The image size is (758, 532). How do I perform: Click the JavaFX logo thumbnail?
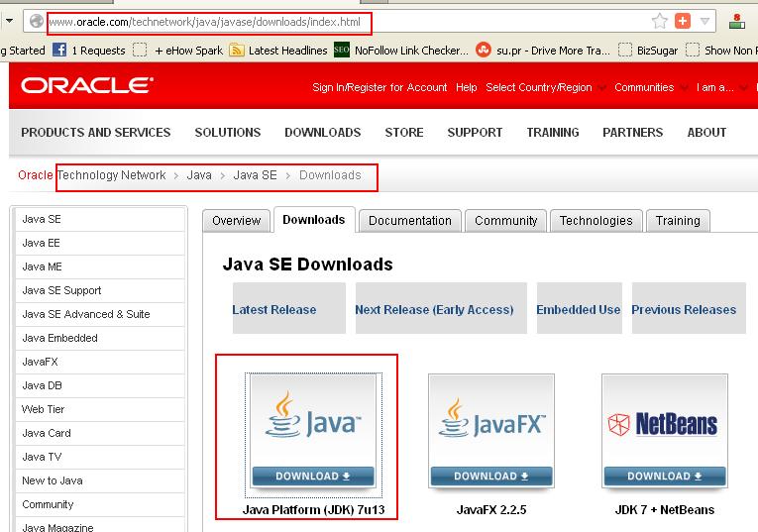click(491, 420)
